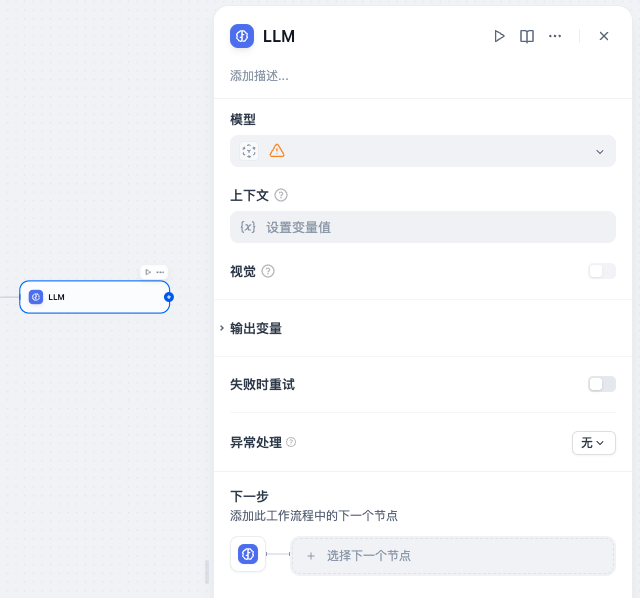
Task: Click the small run icon above canvas LLM node
Action: click(x=148, y=272)
